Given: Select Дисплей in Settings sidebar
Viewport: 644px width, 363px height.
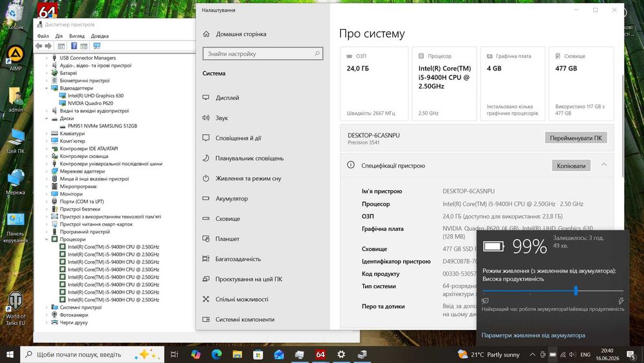Looking at the screenshot, I should (227, 98).
